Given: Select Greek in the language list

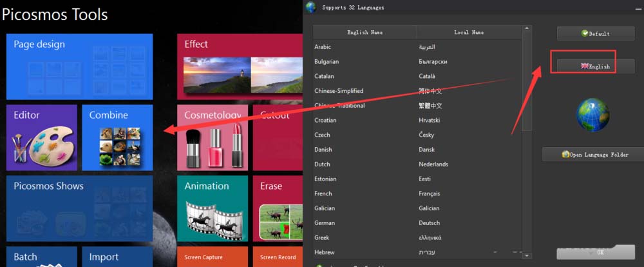Looking at the screenshot, I should tap(417, 237).
